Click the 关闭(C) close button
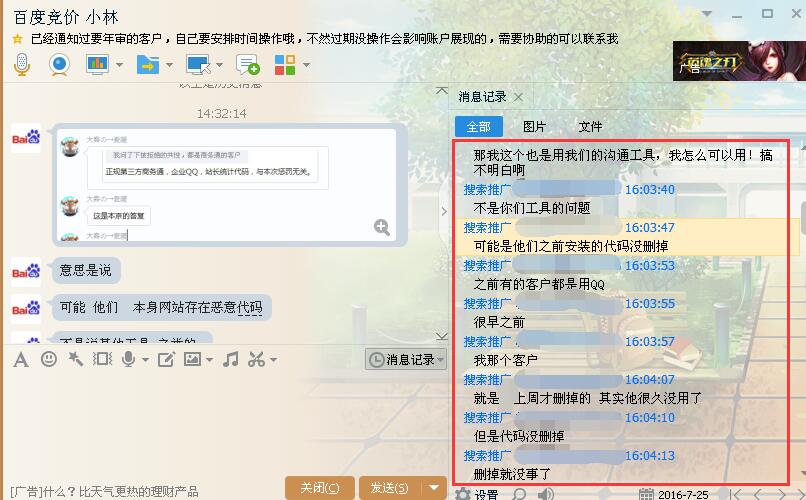The height and width of the screenshot is (500, 806). 319,488
